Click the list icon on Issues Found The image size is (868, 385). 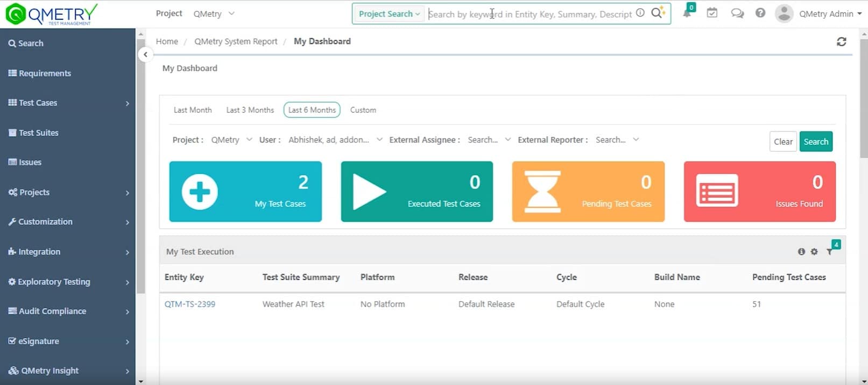(x=717, y=191)
